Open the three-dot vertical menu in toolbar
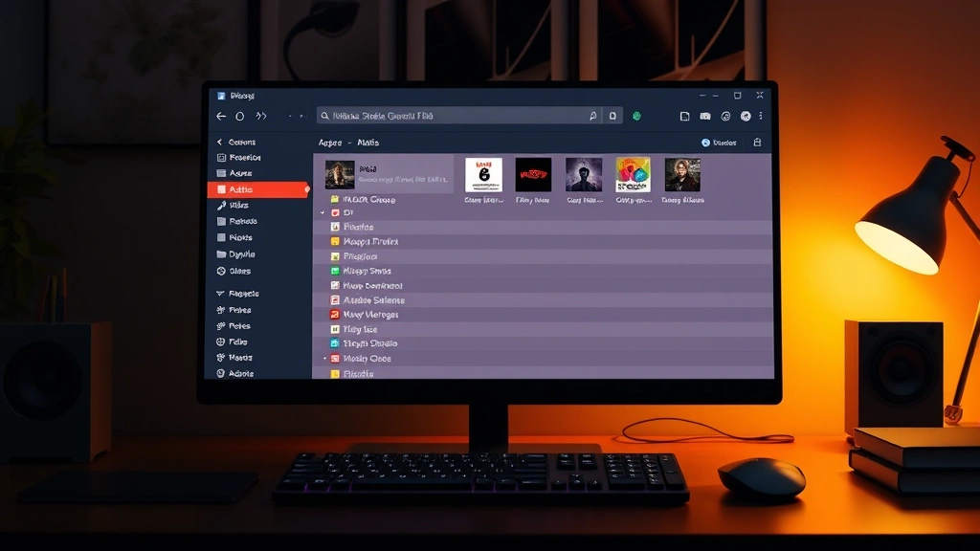The width and height of the screenshot is (980, 551). pyautogui.click(x=762, y=116)
